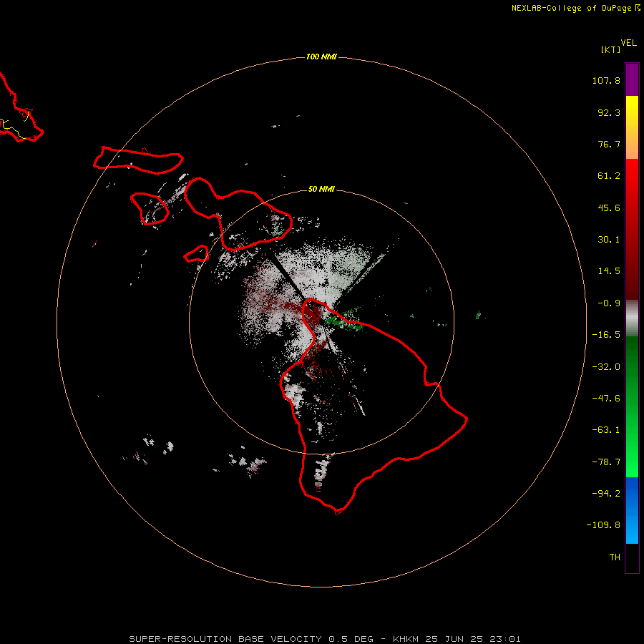The image size is (644, 644).
Task: Click the 100 NMI range ring label
Action: coord(321,57)
